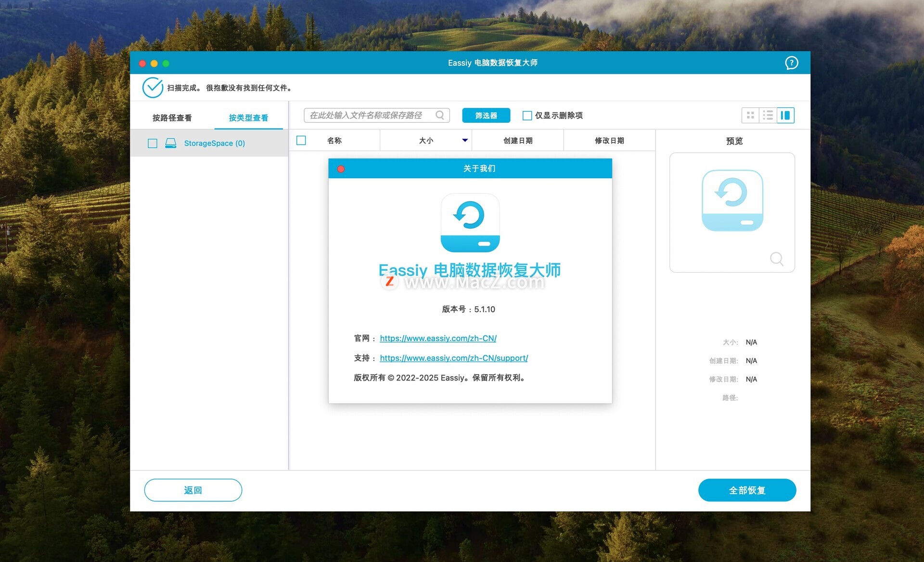Open the official site link eassiy.com/zh-CN/
924x562 pixels.
point(438,338)
